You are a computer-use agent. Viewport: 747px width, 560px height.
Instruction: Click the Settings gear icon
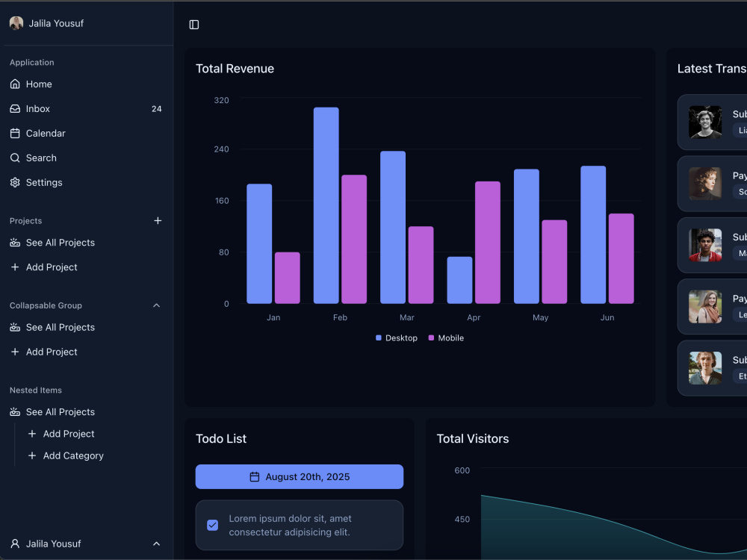coord(15,182)
